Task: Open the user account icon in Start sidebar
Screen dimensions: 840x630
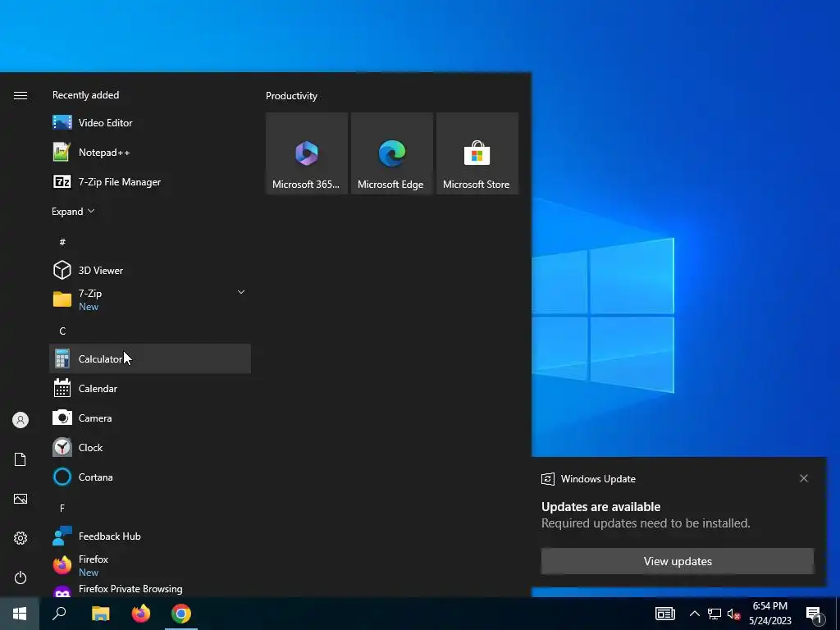Action: tap(21, 420)
